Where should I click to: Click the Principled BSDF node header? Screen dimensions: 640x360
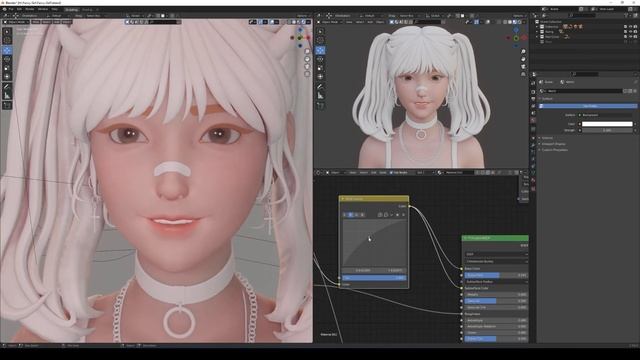(x=495, y=238)
